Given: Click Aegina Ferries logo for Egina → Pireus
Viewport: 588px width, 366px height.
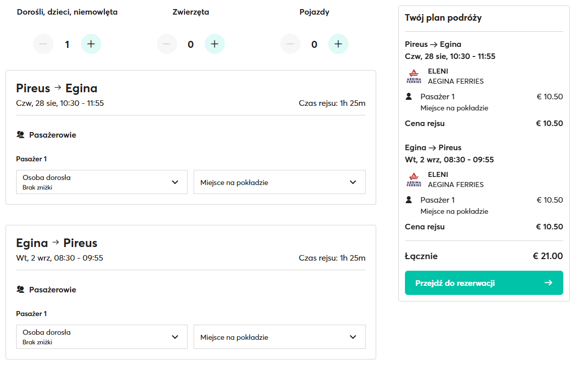Looking at the screenshot, I should click(414, 179).
